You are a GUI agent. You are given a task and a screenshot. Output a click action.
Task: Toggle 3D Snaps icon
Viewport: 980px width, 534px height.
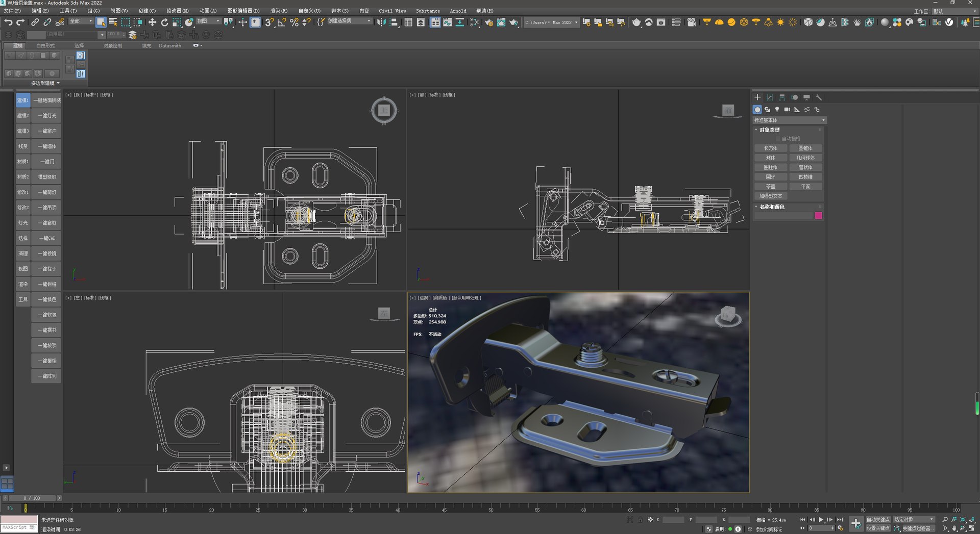[x=269, y=22]
